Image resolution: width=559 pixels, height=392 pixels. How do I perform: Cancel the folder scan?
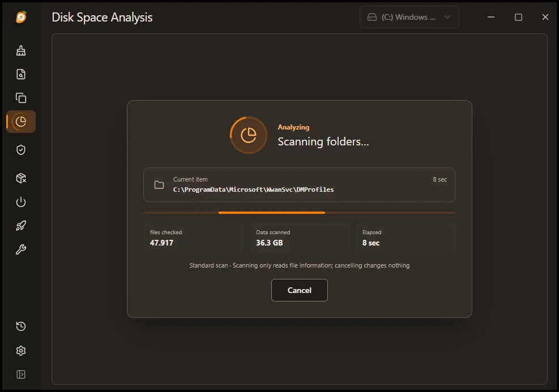(x=300, y=290)
